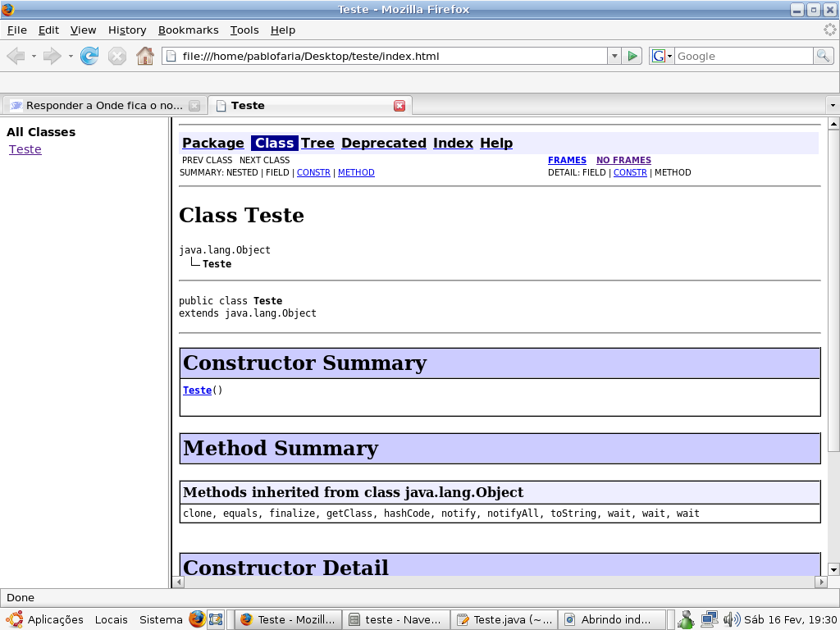
Task: Open the Google search engine selector
Action: tap(662, 56)
